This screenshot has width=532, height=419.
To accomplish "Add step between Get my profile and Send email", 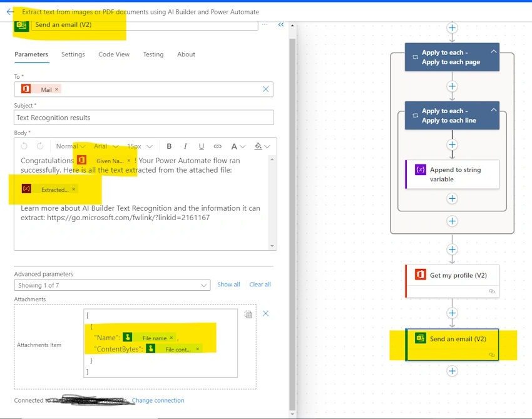I will [452, 313].
